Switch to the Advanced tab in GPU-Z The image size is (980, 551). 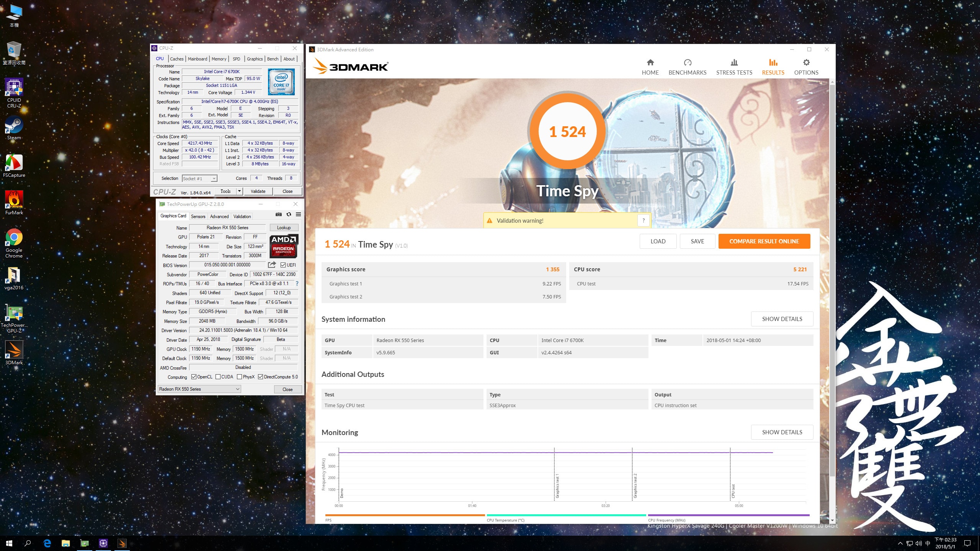coord(219,216)
